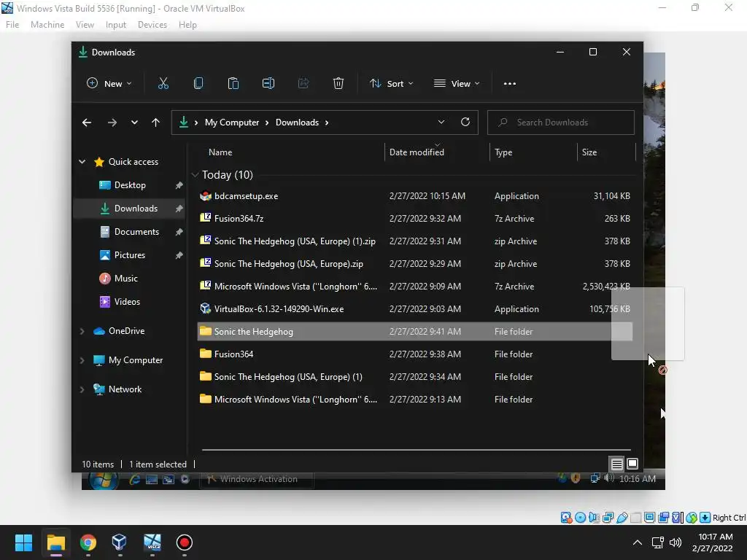The height and width of the screenshot is (560, 747).
Task: Select the Sonic The Hedgehog (USA, Europe) (1) folder
Action: [x=287, y=377]
